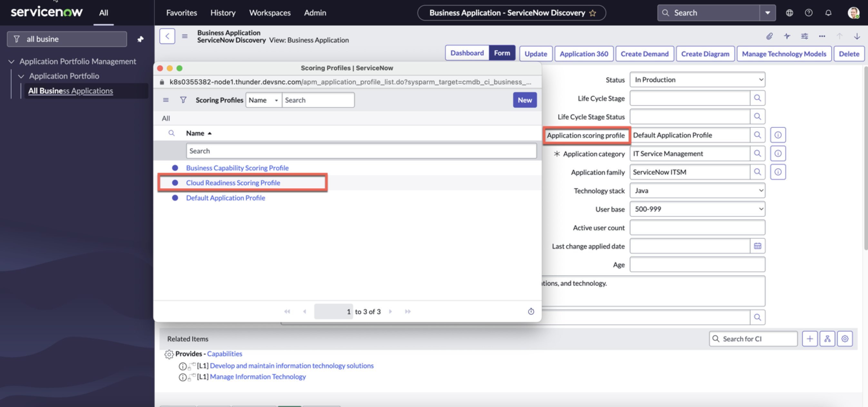This screenshot has height=407, width=868.
Task: Show info for Application scoring profile
Action: tap(778, 135)
